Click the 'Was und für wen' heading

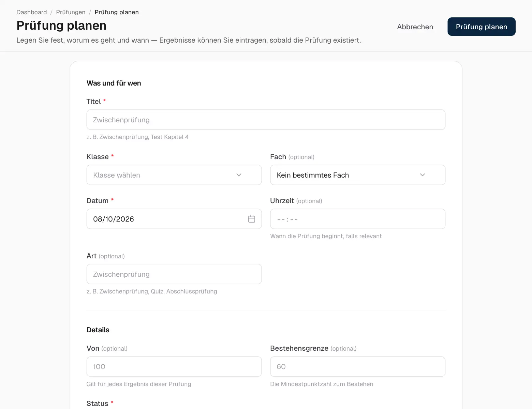tap(114, 83)
